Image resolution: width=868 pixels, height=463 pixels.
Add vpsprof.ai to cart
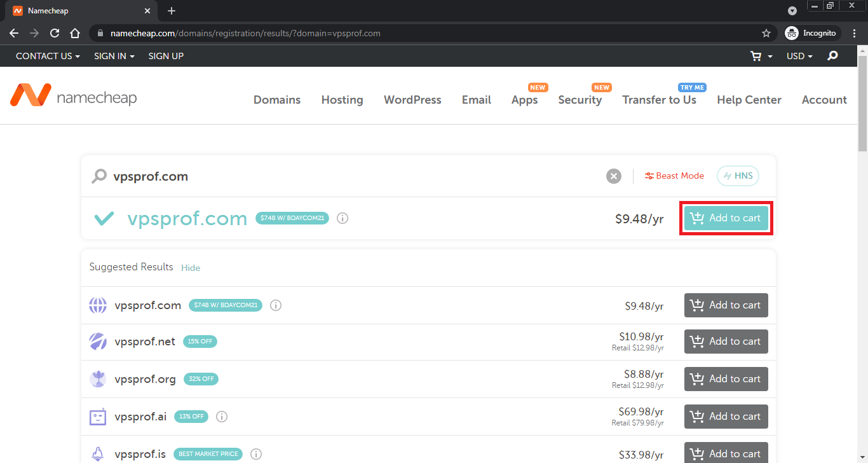tap(726, 417)
